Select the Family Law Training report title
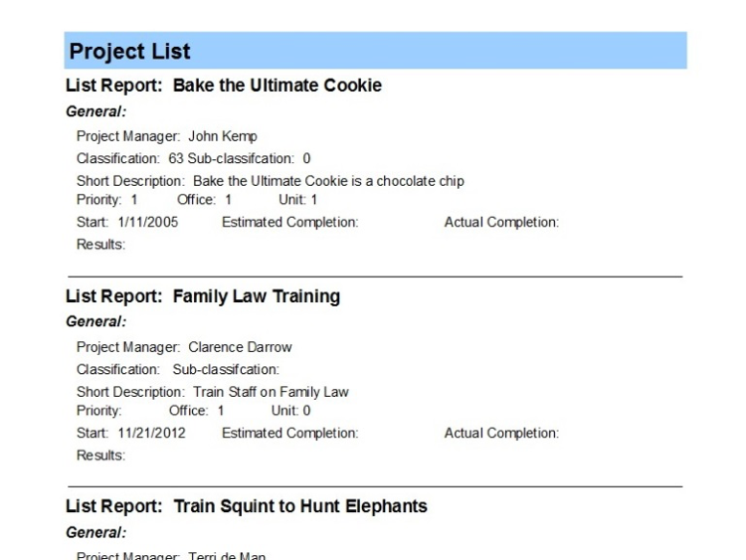746x560 pixels. [203, 296]
